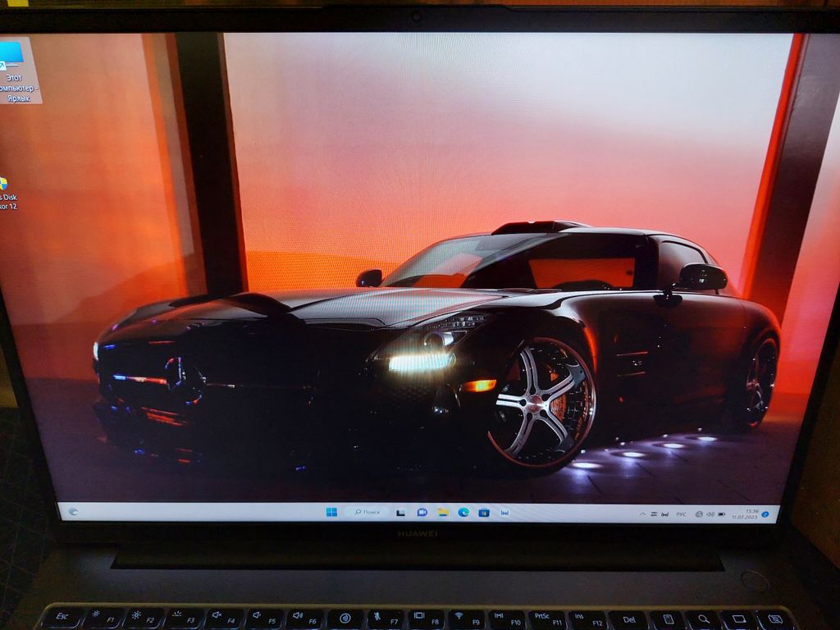Screen dimensions: 840x630
Task: Open Microsoft Store from the taskbar
Action: coord(484,513)
